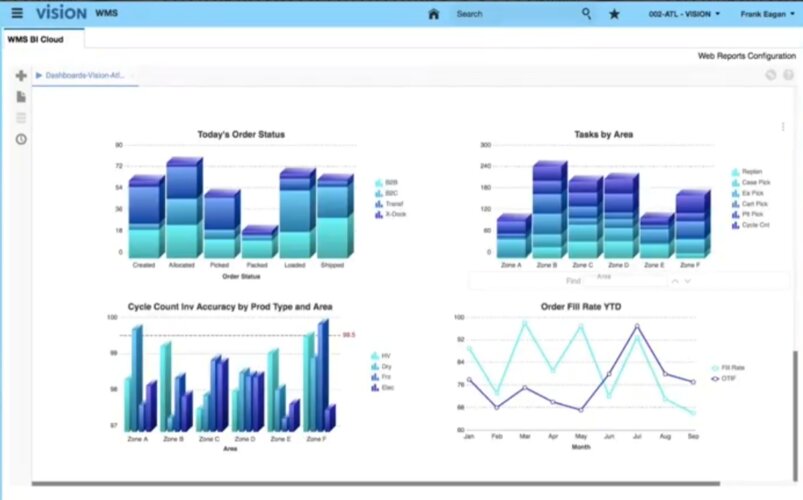Click the horizontal scrollbar at bottom
The width and height of the screenshot is (803, 500).
(375, 483)
